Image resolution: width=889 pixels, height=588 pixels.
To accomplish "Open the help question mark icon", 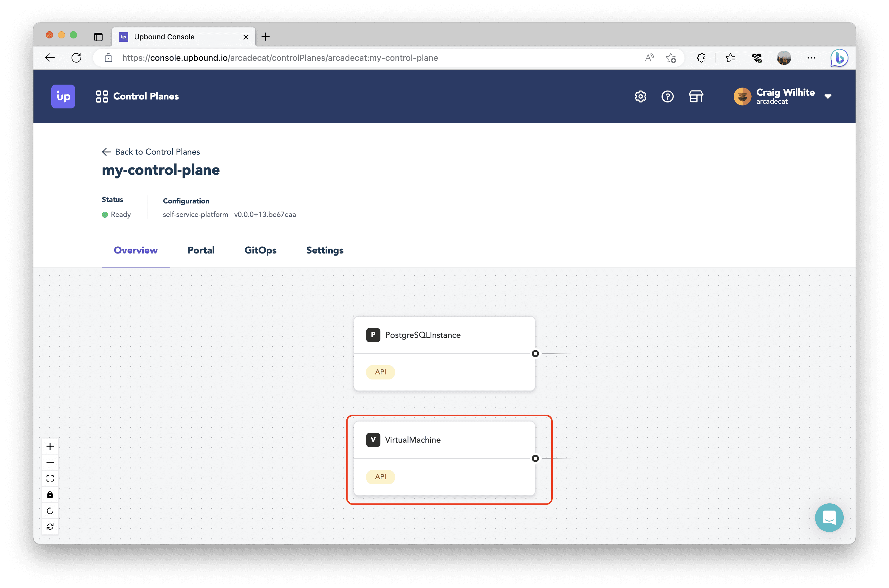I will coord(667,97).
